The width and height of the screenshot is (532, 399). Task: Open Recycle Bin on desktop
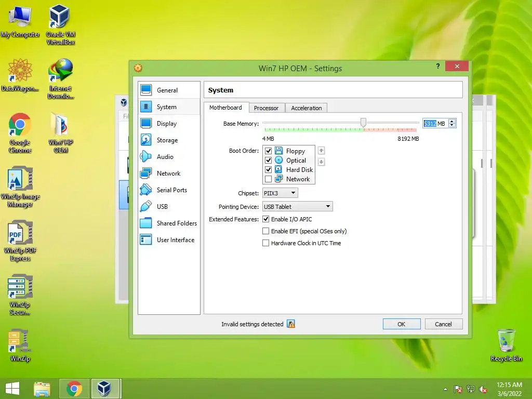point(506,345)
